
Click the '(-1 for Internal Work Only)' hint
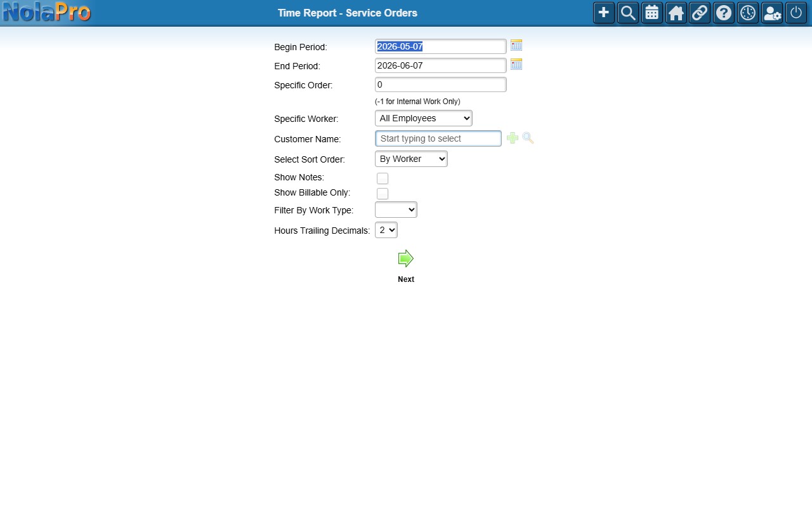click(417, 102)
